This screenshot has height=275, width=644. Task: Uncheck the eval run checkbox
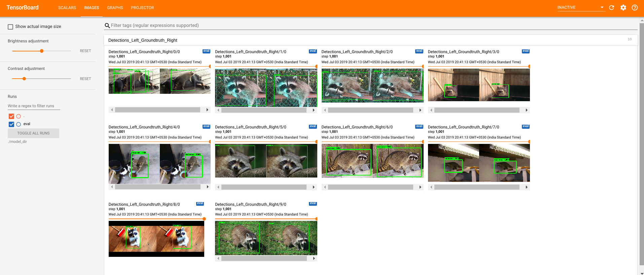point(11,124)
